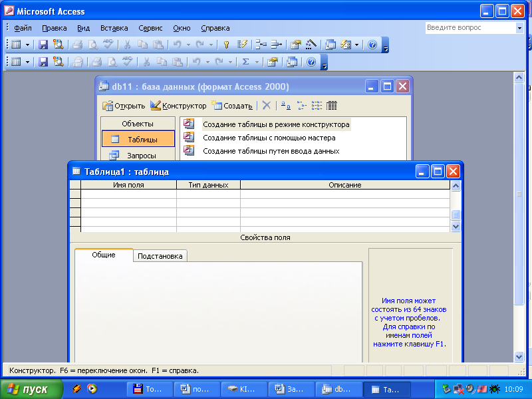Select 'Создание таблицы путем ввода данных'

[x=271, y=151]
